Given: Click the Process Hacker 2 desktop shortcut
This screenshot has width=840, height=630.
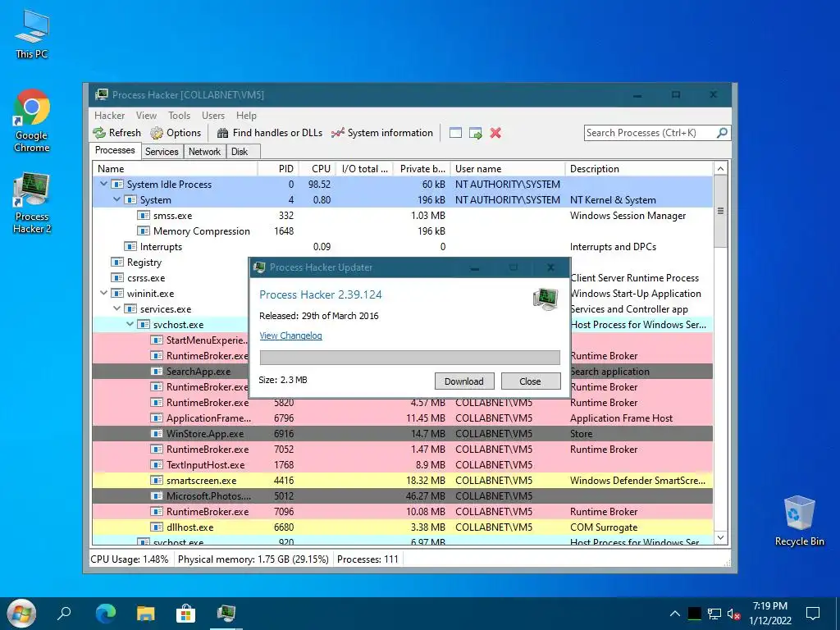Looking at the screenshot, I should coord(32,203).
